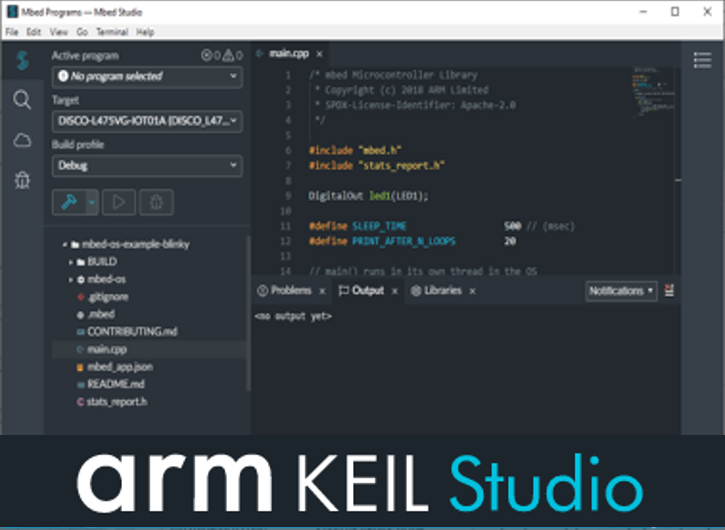Open README.md in the file tree
The height and width of the screenshot is (530, 725).
click(116, 384)
